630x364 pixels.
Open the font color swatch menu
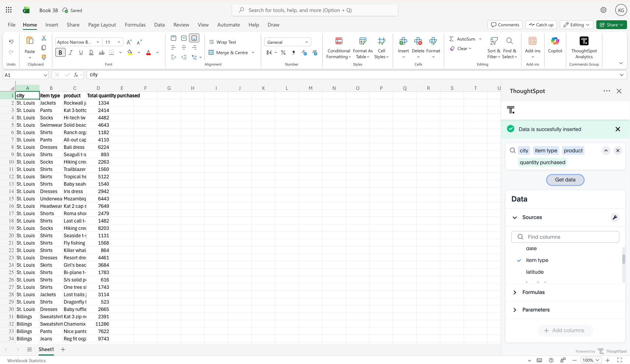pos(157,52)
